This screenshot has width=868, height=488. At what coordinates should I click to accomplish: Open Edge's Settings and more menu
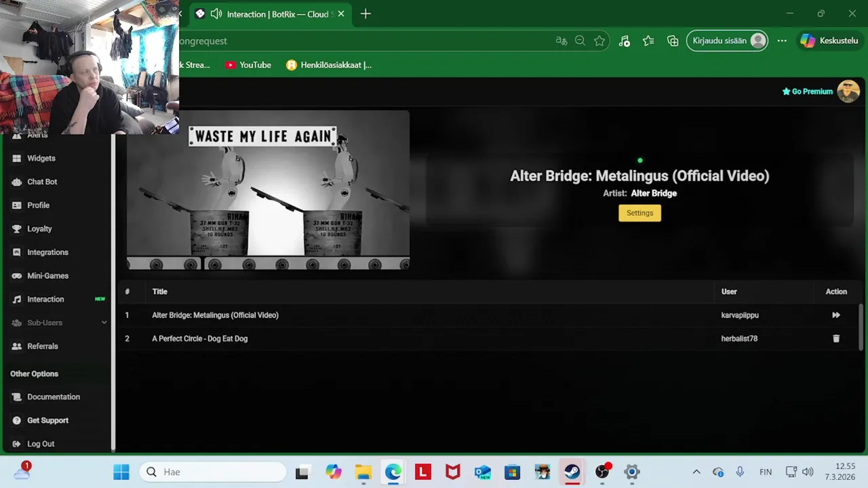(782, 41)
